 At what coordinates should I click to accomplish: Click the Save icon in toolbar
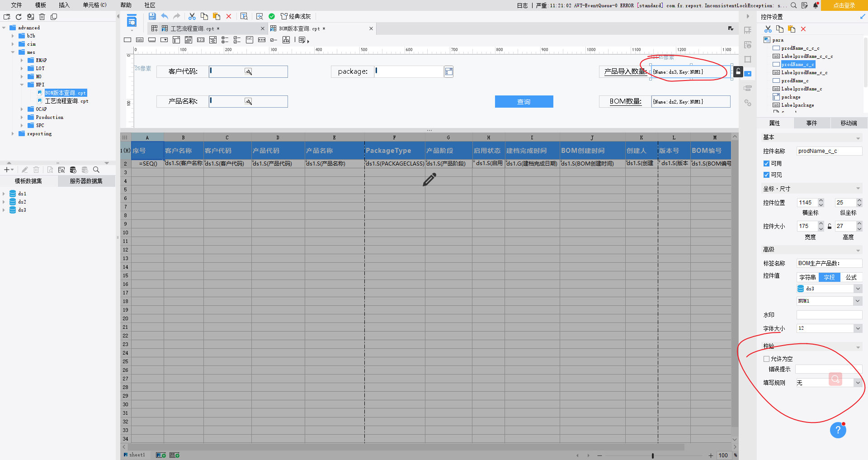pyautogui.click(x=152, y=16)
